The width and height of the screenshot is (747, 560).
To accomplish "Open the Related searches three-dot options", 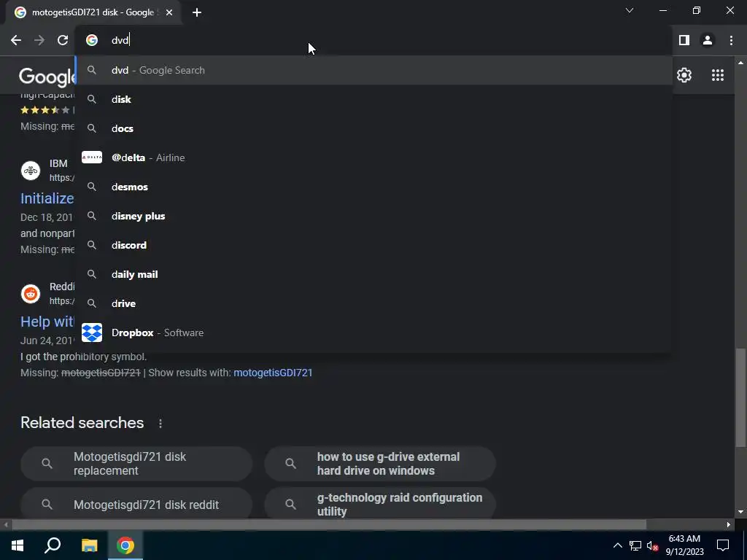I will click(x=160, y=424).
